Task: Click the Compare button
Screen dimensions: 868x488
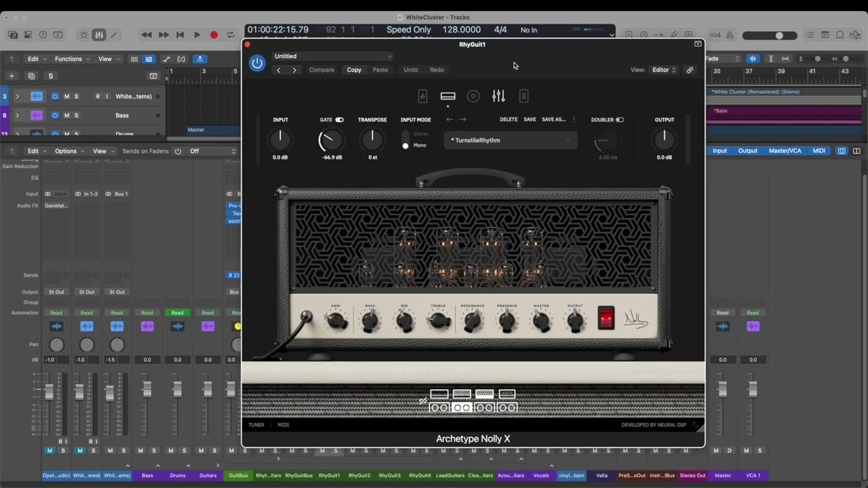Action: click(x=321, y=70)
